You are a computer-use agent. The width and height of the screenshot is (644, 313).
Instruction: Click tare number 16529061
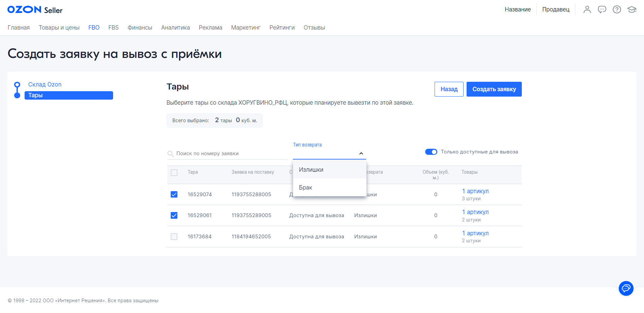tap(200, 215)
